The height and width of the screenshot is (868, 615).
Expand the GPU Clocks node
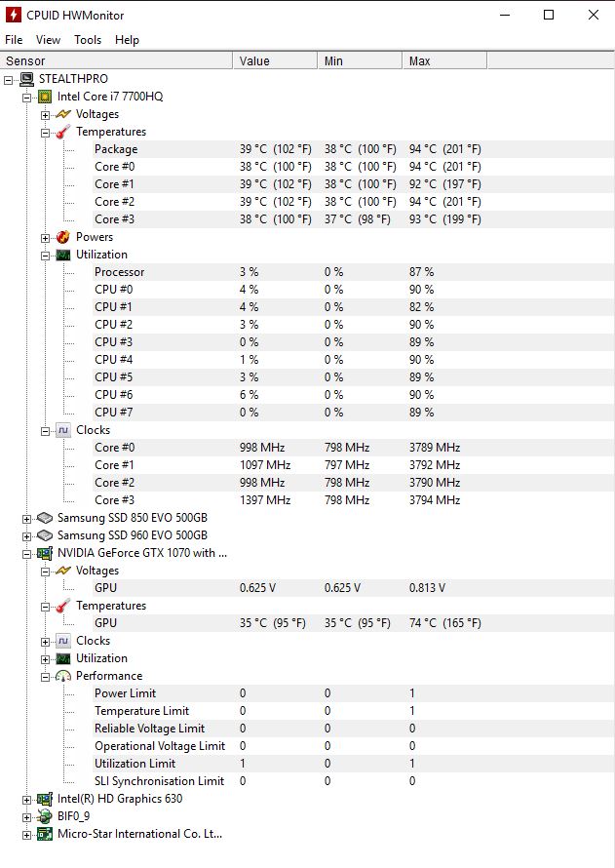(x=46, y=642)
